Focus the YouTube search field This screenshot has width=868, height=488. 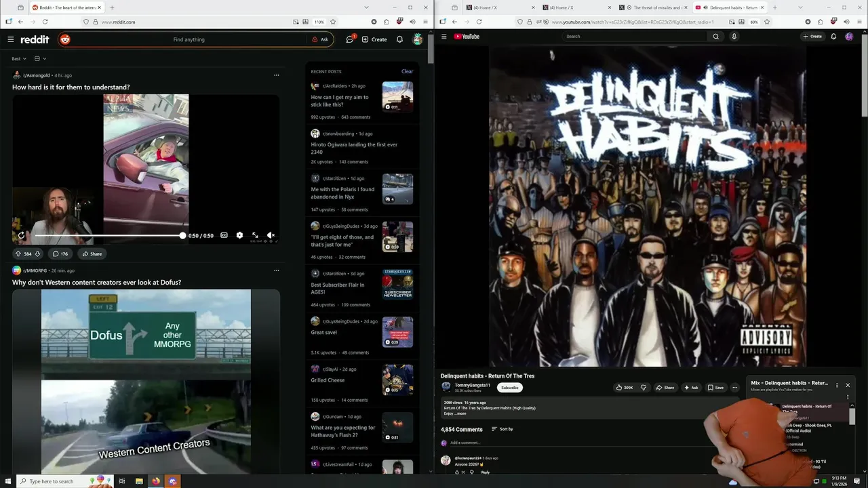pos(633,37)
